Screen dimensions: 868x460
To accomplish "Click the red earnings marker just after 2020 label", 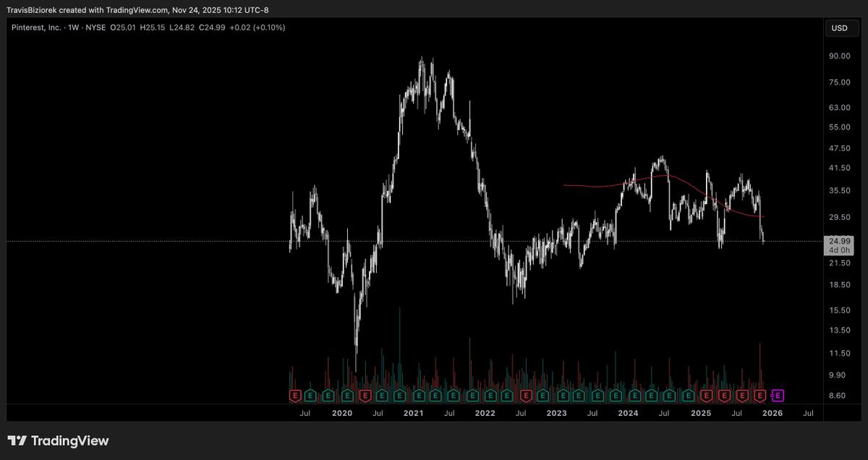I will coord(365,396).
